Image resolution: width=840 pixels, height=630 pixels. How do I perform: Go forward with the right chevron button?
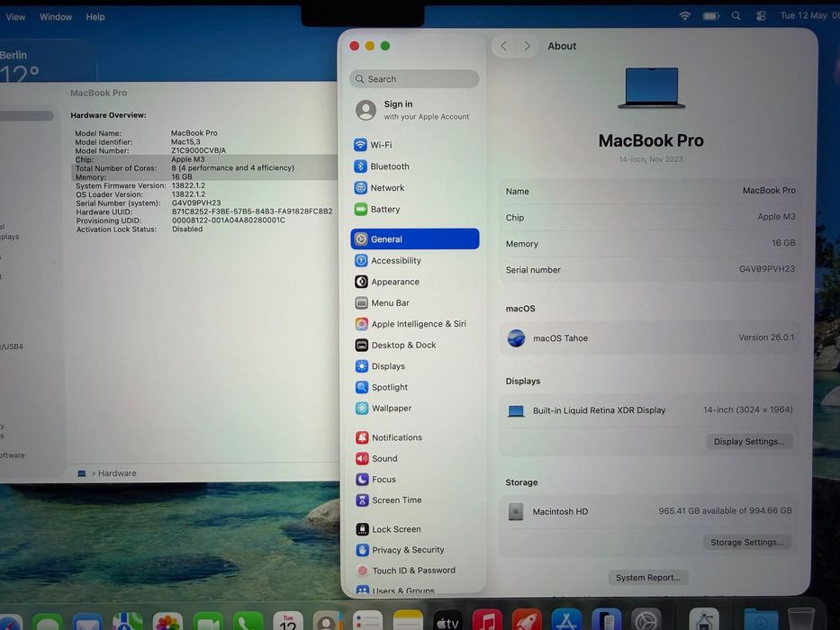(x=528, y=46)
